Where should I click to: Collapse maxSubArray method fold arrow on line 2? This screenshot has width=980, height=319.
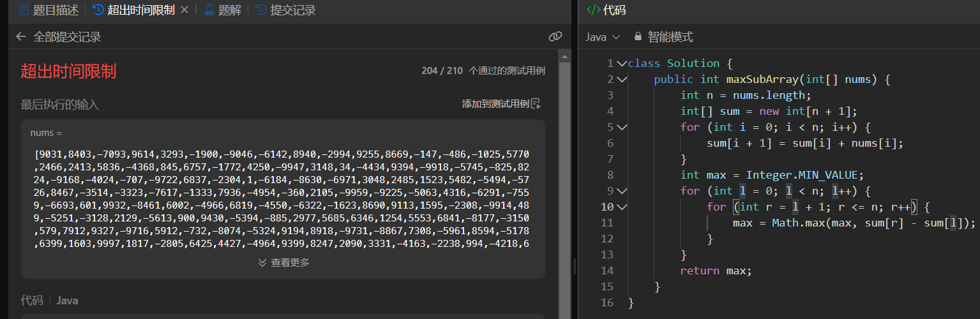coord(622,79)
